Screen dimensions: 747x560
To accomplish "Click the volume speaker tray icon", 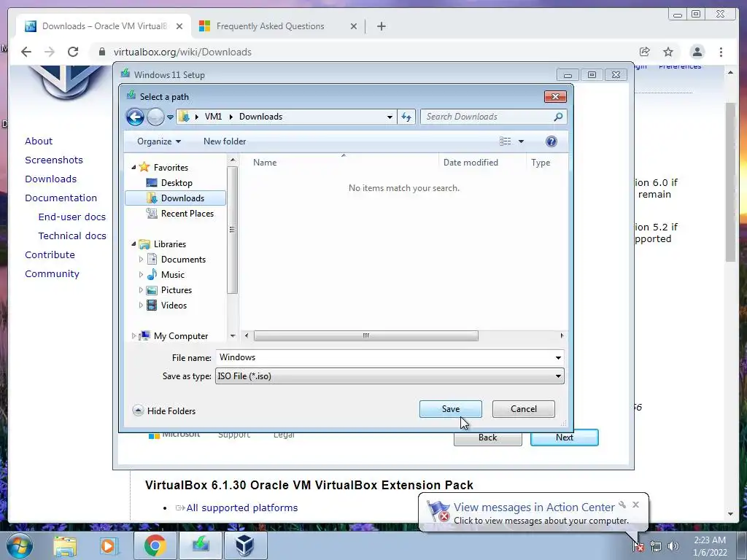I will [x=673, y=546].
